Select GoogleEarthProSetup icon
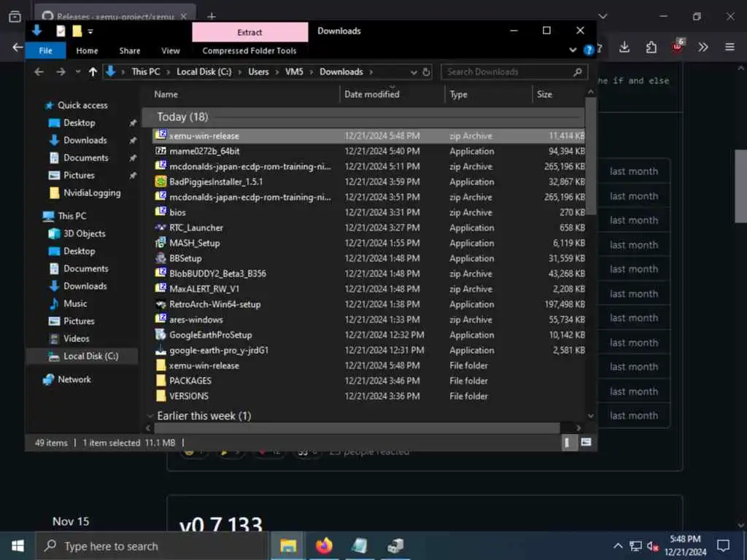The width and height of the screenshot is (747, 560). (160, 335)
